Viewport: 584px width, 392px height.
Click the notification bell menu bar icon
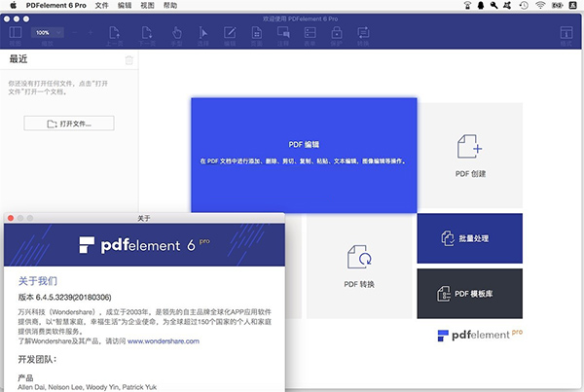pos(481,5)
